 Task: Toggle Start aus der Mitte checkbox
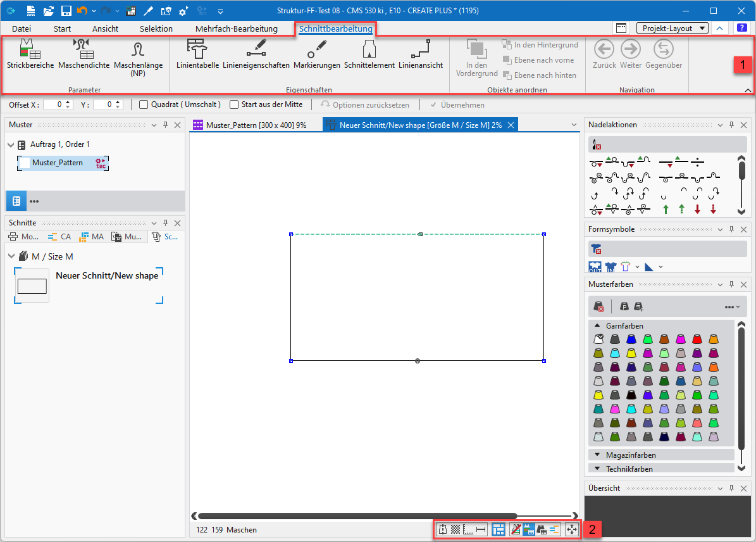coord(234,104)
